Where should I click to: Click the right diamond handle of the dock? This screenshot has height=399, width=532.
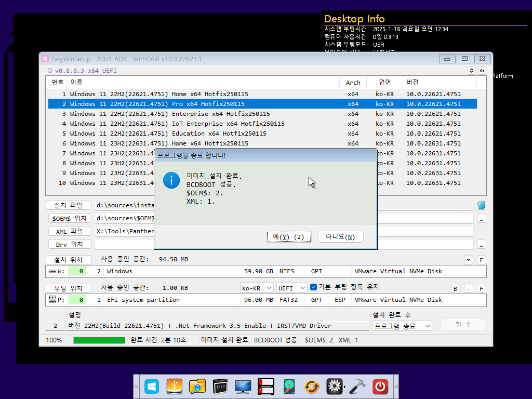(396, 387)
